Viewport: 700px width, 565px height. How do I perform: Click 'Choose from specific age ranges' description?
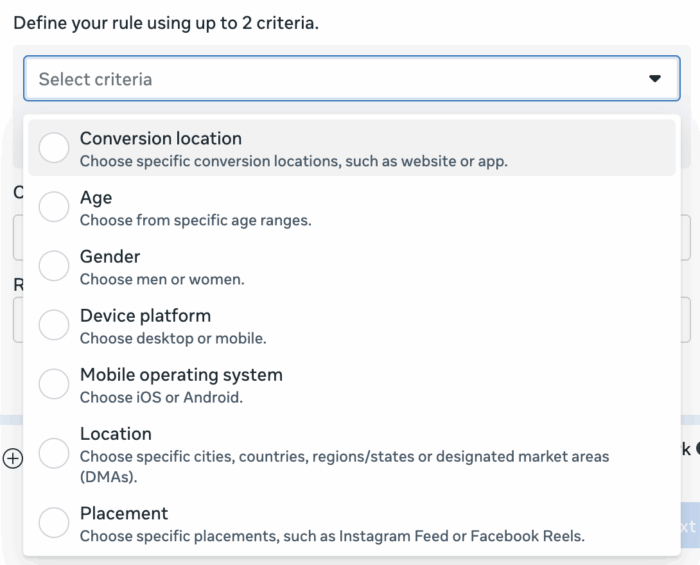(195, 220)
